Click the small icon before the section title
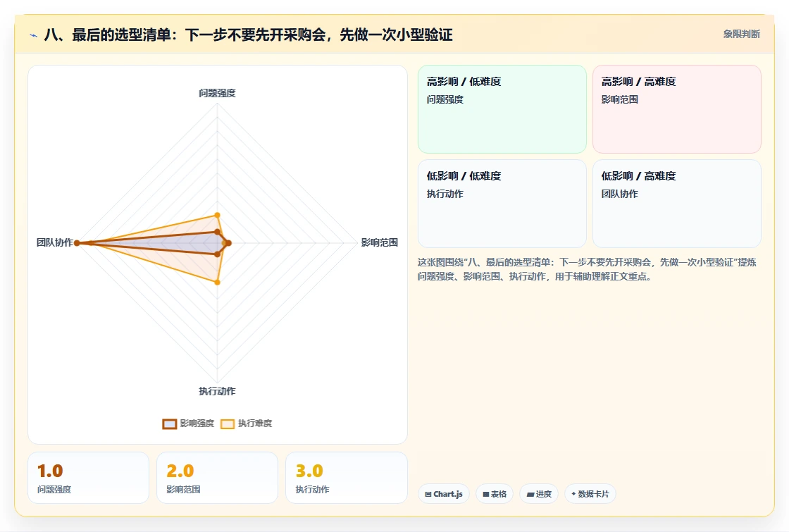The image size is (789, 532). click(x=34, y=35)
